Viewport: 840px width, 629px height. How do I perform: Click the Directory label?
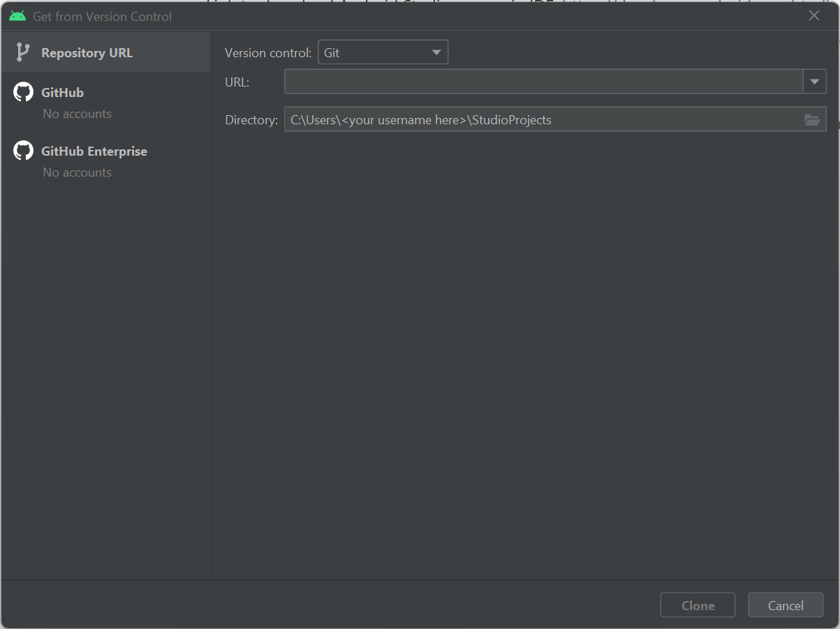point(251,120)
